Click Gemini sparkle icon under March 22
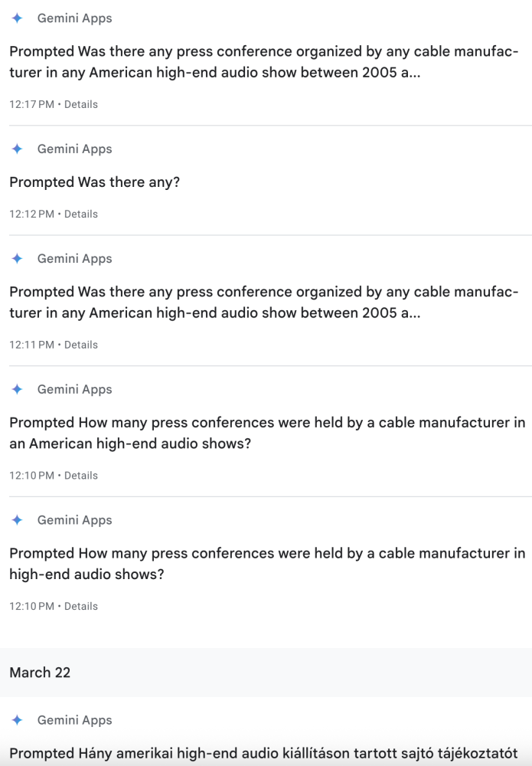This screenshot has width=532, height=766. (x=17, y=720)
